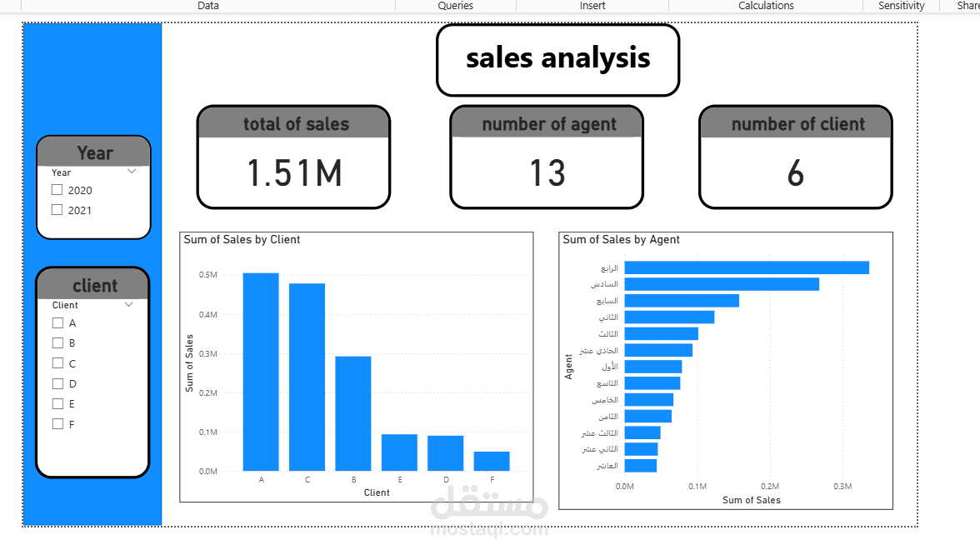Viewport: 980px width, 550px height.
Task: Select the sales analysis title box
Action: pyautogui.click(x=557, y=60)
